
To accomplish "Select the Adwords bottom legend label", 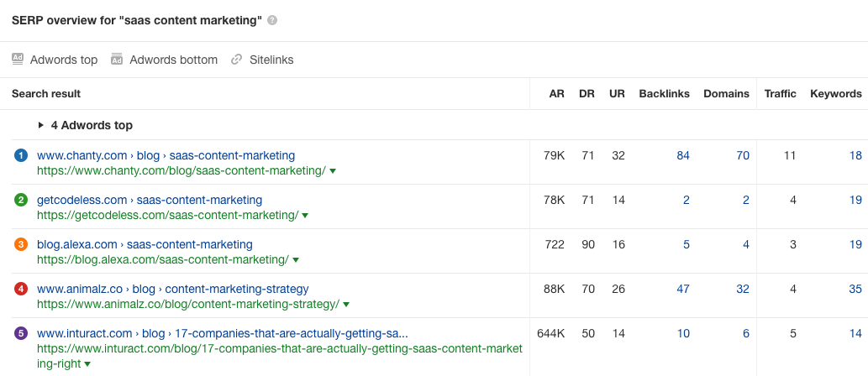I will click(173, 60).
